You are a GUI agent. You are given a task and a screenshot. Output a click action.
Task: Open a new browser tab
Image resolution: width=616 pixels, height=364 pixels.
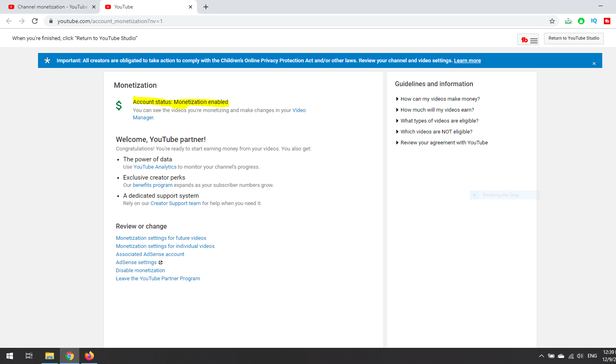click(x=206, y=7)
